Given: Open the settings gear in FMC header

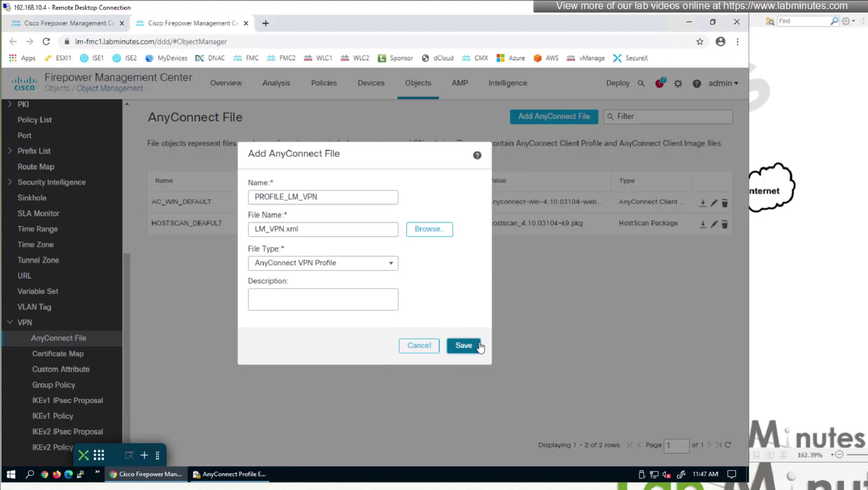Looking at the screenshot, I should pos(678,83).
